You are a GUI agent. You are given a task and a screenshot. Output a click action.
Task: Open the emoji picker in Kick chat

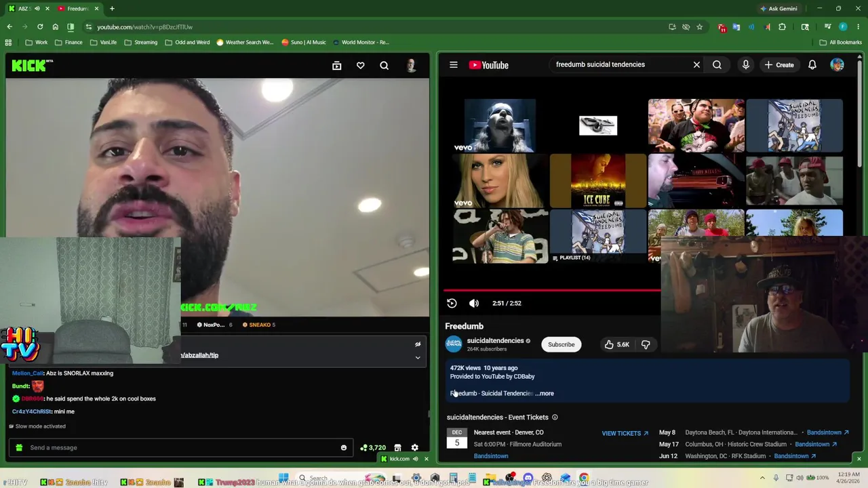click(344, 448)
